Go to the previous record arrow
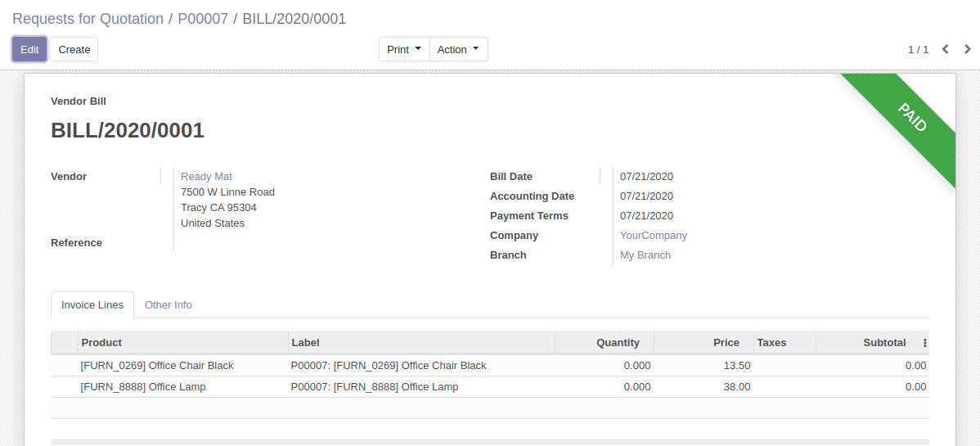This screenshot has width=980, height=446. point(946,49)
